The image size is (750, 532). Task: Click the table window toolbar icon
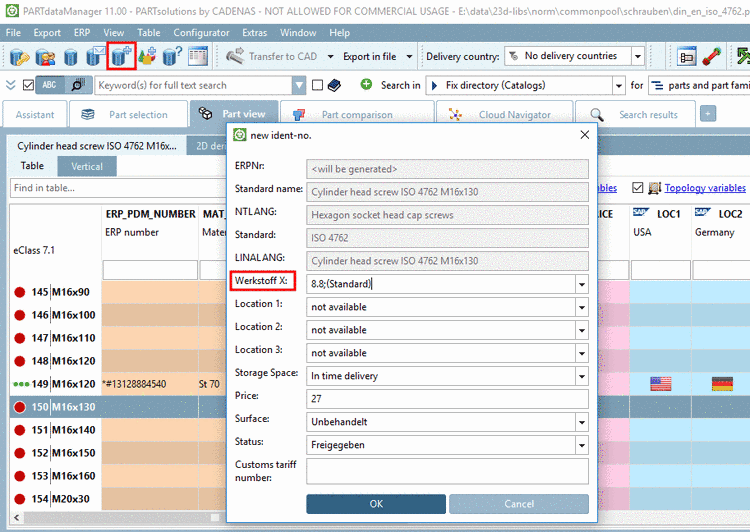click(x=198, y=56)
